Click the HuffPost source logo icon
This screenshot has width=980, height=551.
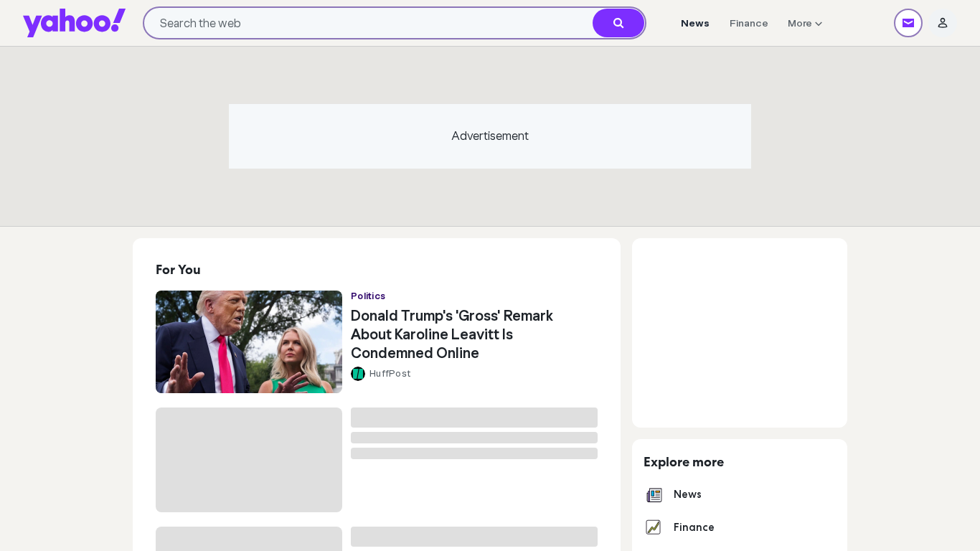(x=358, y=374)
